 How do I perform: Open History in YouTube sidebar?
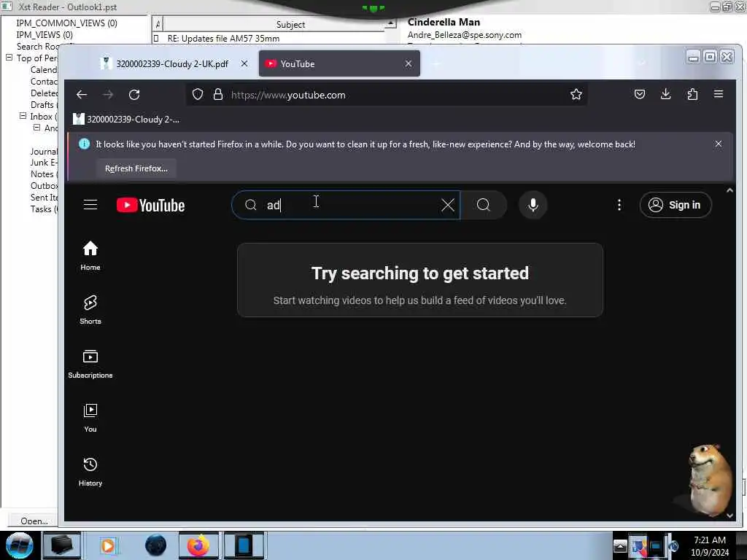click(90, 472)
